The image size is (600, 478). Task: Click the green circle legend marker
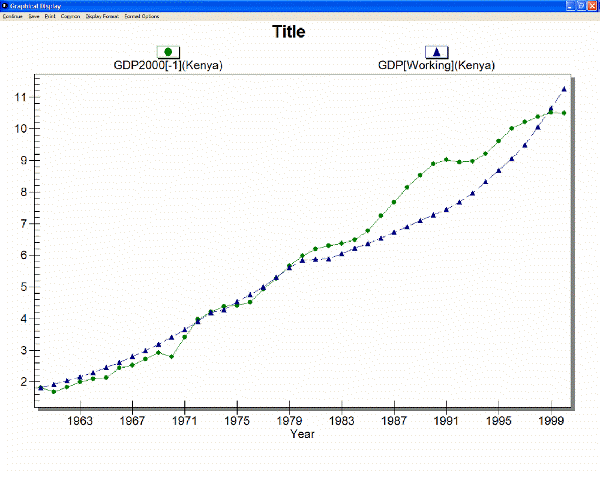168,52
